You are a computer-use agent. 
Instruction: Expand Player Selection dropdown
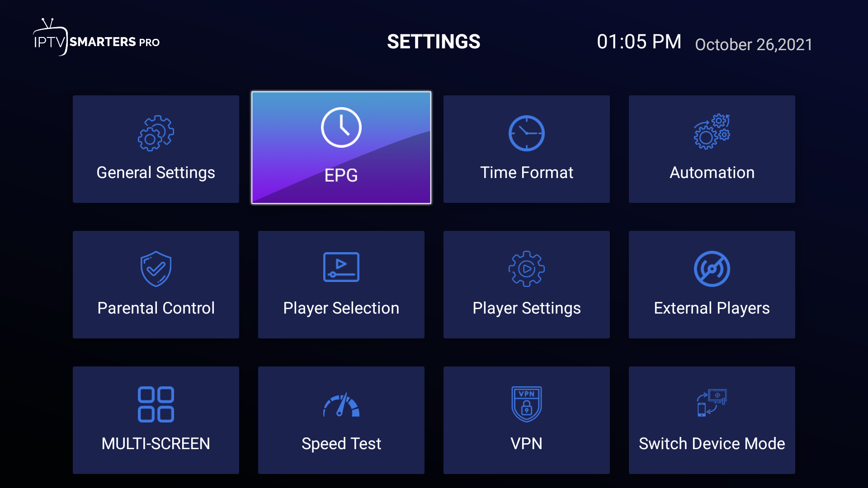pyautogui.click(x=341, y=282)
